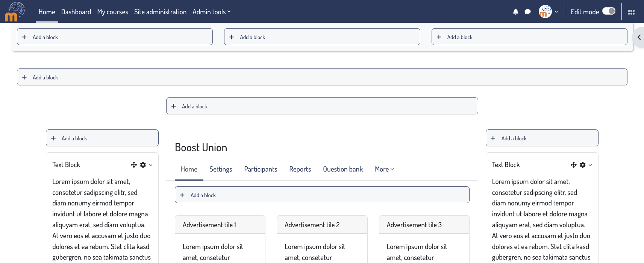This screenshot has width=644, height=263.
Task: Add a block in region above Boost Union
Action: pos(322,106)
